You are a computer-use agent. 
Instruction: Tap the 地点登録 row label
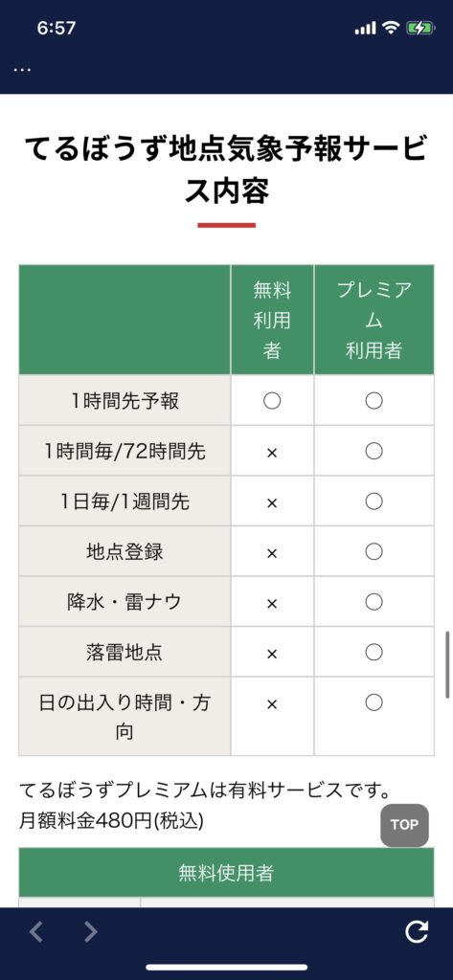coord(125,551)
